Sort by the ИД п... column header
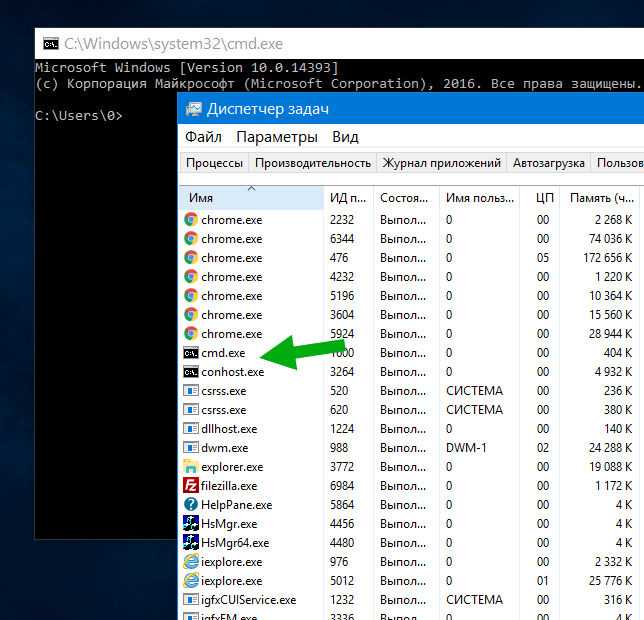 (348, 198)
